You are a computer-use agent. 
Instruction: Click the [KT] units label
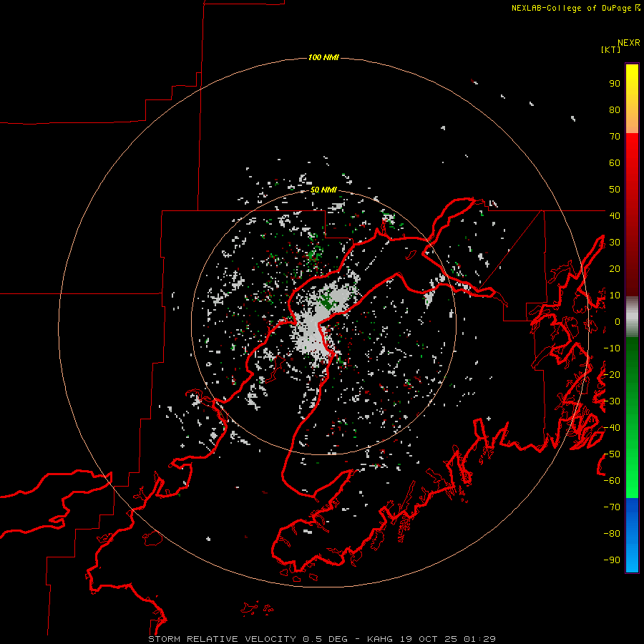pos(610,49)
